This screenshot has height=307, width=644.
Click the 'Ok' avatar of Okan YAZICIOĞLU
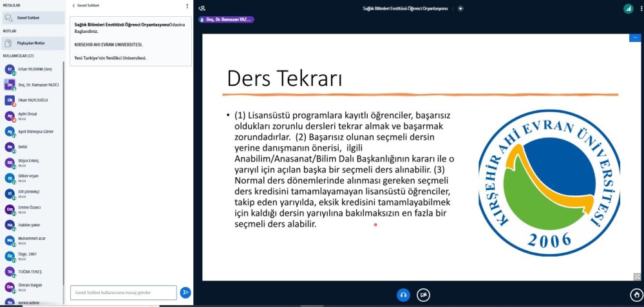(x=10, y=100)
